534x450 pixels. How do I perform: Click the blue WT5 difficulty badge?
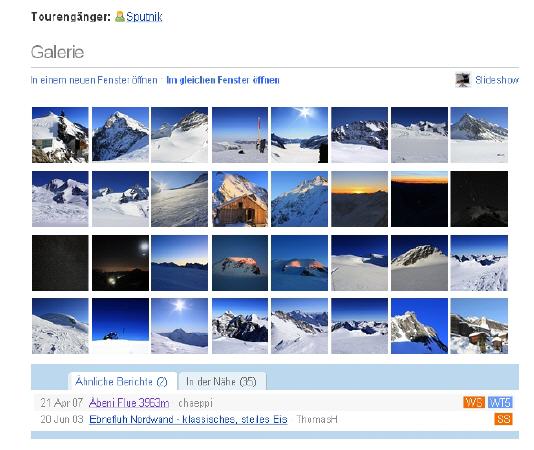(500, 402)
